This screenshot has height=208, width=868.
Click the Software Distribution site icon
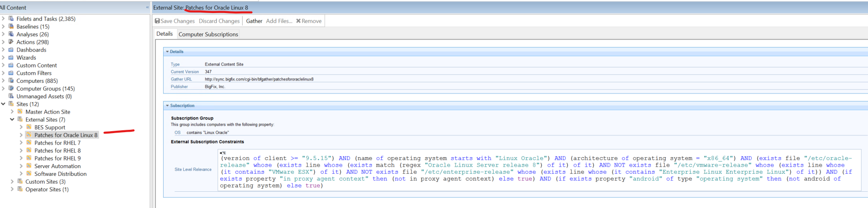click(29, 174)
